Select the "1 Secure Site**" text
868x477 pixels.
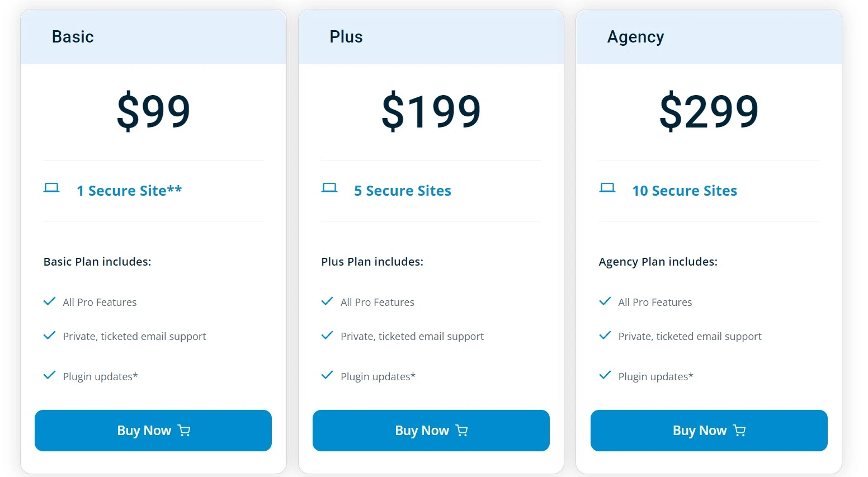(129, 191)
